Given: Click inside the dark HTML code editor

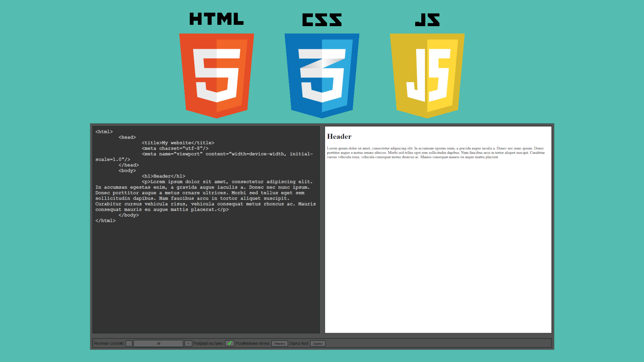Looking at the screenshot, I should click(x=206, y=230).
